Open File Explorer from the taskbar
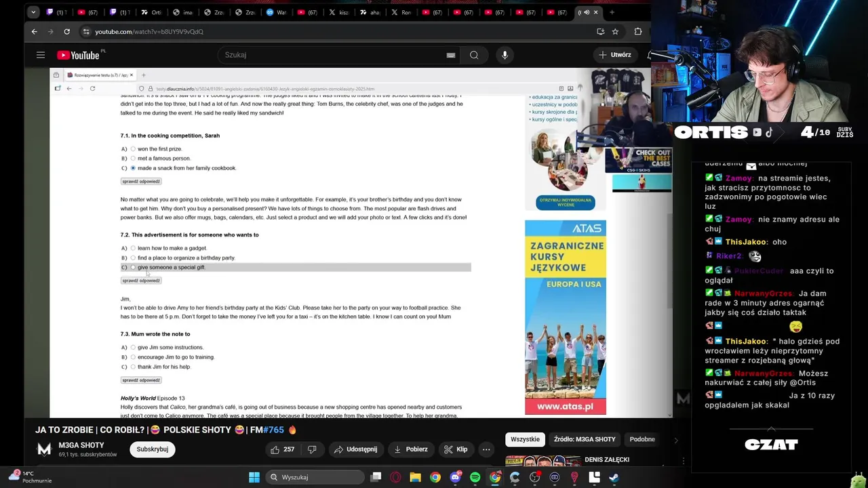 [415, 477]
